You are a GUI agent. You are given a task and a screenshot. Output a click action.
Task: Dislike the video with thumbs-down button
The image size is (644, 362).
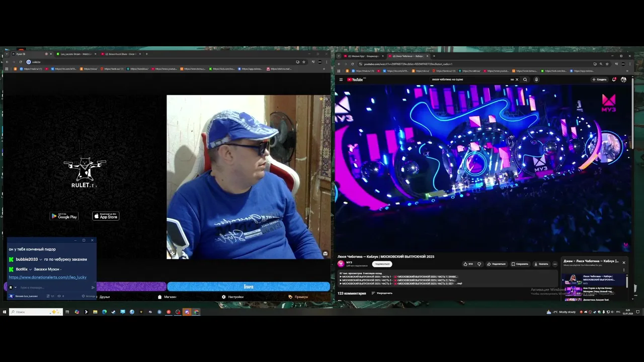(479, 264)
